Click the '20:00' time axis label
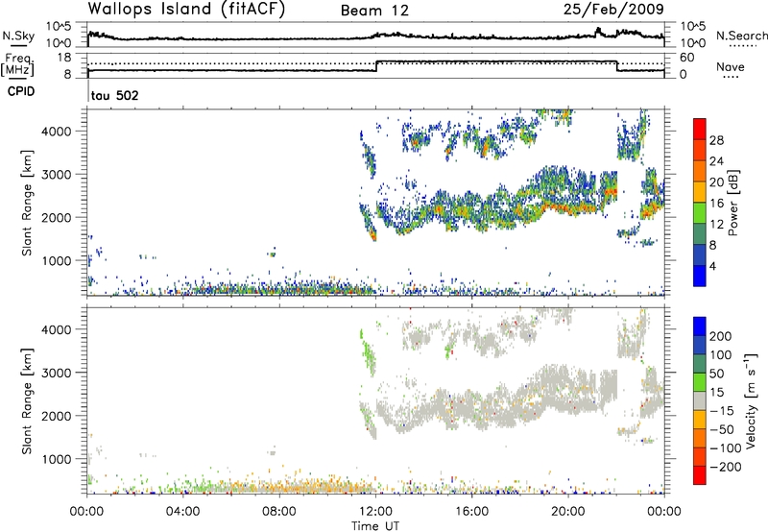Image resolution: width=768 pixels, height=532 pixels. point(568,512)
